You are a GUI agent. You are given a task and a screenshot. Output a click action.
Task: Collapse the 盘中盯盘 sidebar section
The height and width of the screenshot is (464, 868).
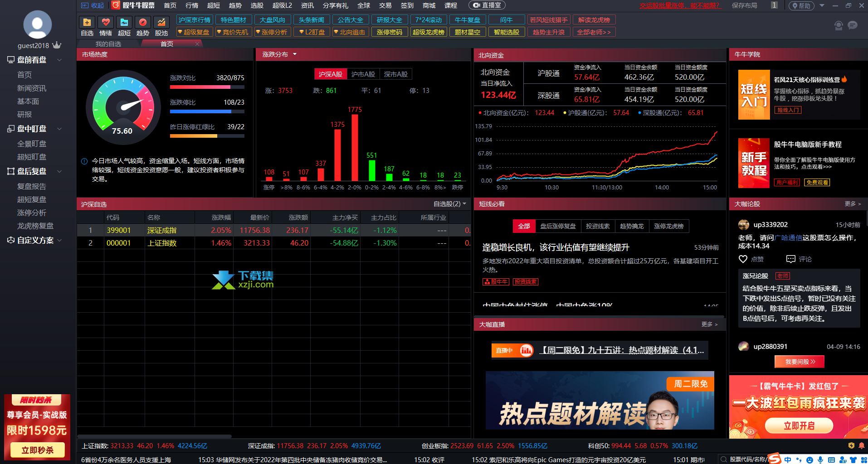(x=59, y=129)
